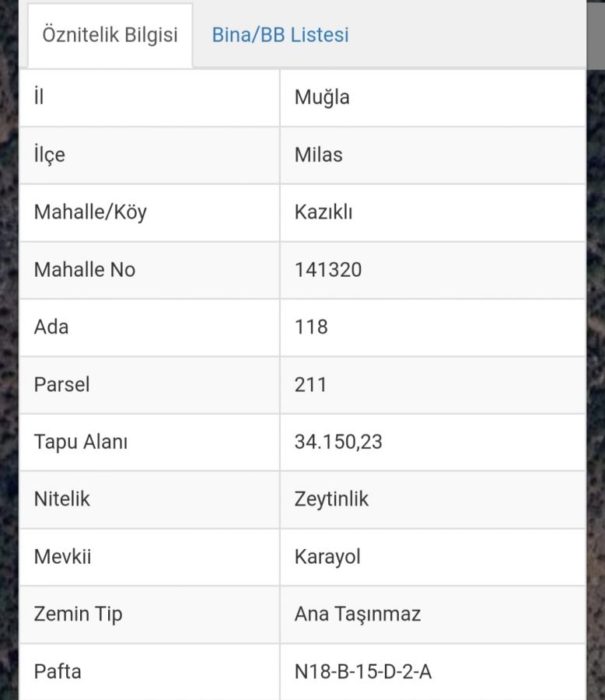Viewport: 605px width, 700px height.
Task: Click the Parsel value 211
Action: (x=310, y=384)
